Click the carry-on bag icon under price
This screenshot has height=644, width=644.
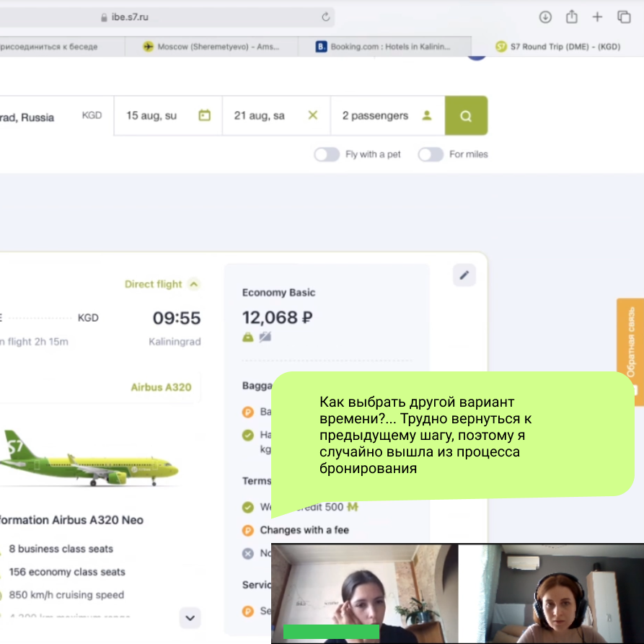pyautogui.click(x=247, y=338)
